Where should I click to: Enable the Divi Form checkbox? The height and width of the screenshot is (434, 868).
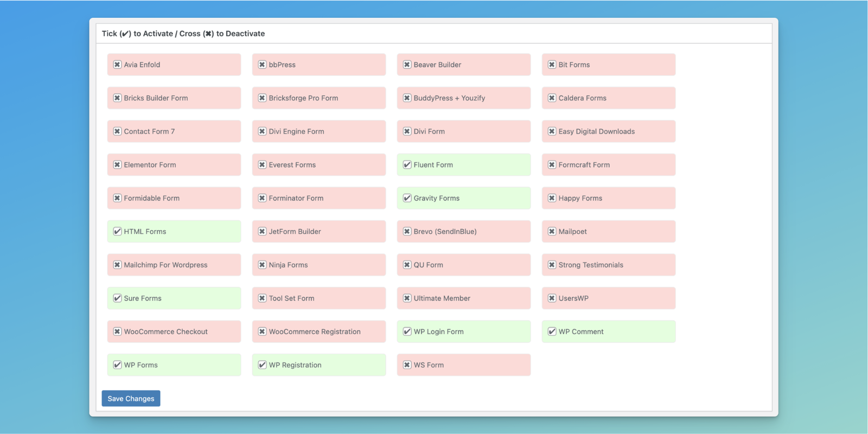click(x=407, y=131)
